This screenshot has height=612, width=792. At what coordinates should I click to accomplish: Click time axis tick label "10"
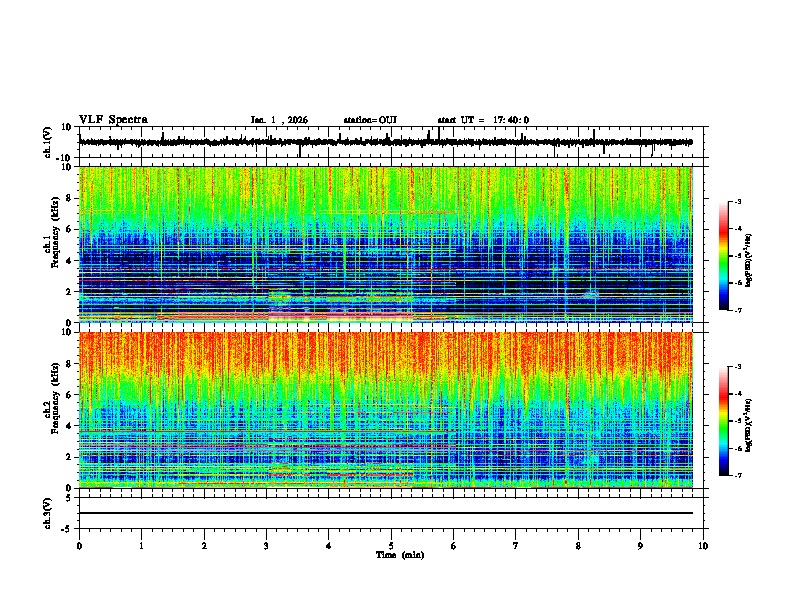[703, 546]
